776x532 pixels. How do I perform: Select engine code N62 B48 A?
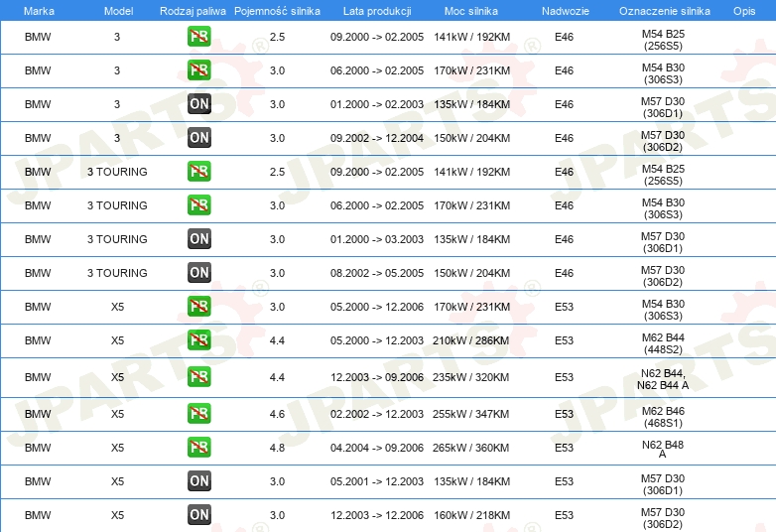pos(663,449)
